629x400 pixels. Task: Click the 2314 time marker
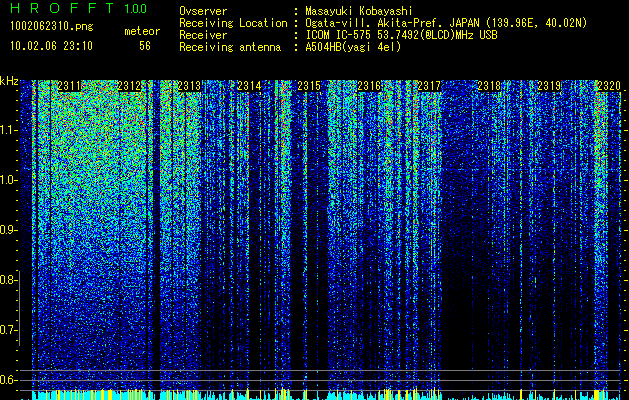tap(249, 86)
